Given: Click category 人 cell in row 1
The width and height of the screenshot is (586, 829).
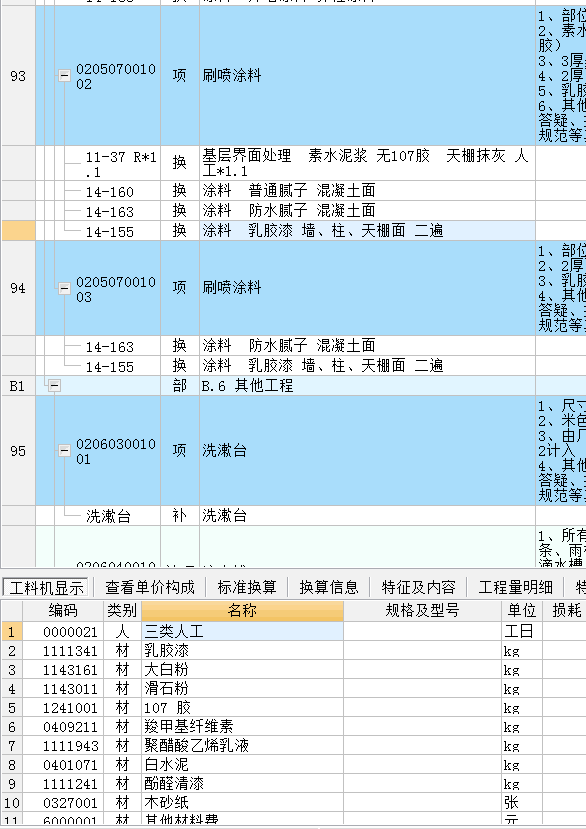Looking at the screenshot, I should point(122,631).
